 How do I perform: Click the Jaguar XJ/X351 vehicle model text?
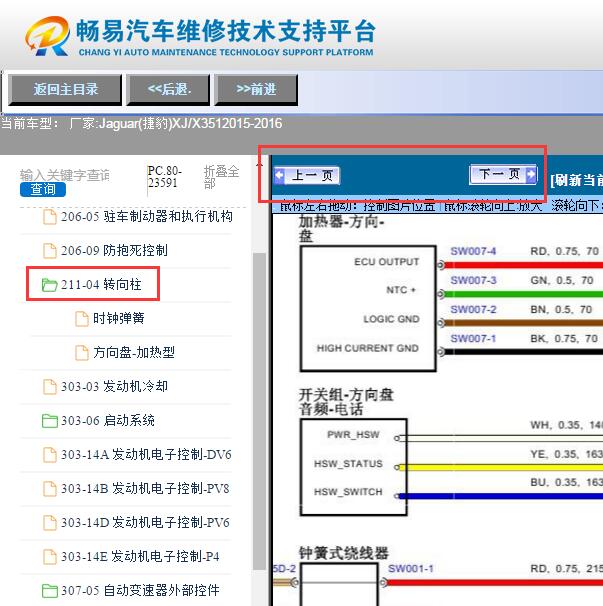tap(191, 124)
